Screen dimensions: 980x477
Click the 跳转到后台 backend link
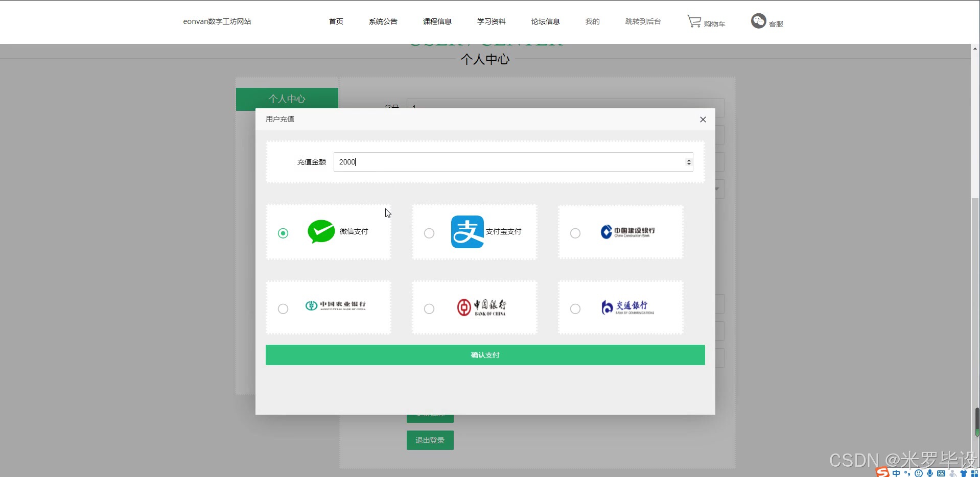[643, 21]
